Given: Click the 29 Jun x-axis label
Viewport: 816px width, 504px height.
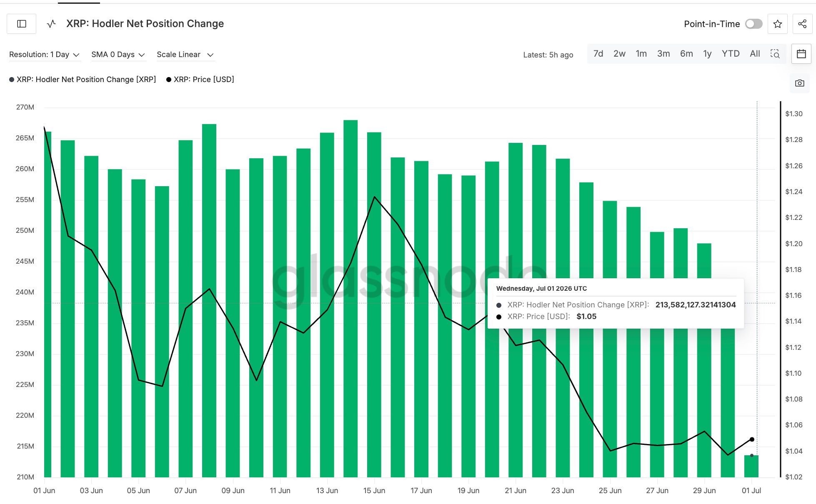Looking at the screenshot, I should [704, 491].
